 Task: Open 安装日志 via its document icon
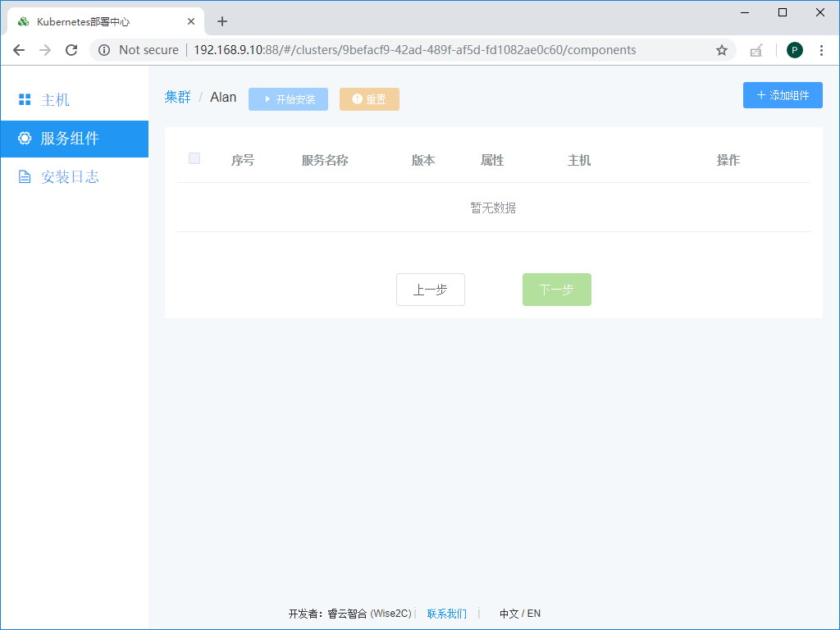click(x=25, y=176)
